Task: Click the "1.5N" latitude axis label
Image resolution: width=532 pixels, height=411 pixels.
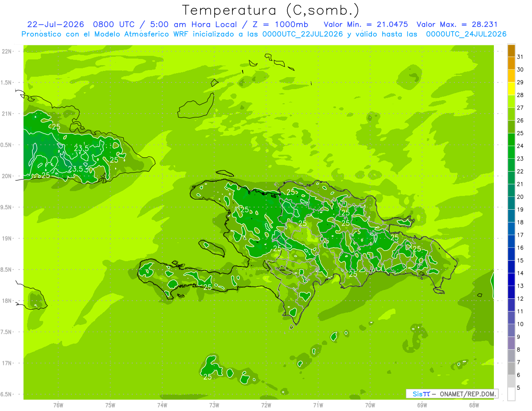Action: click(x=7, y=82)
